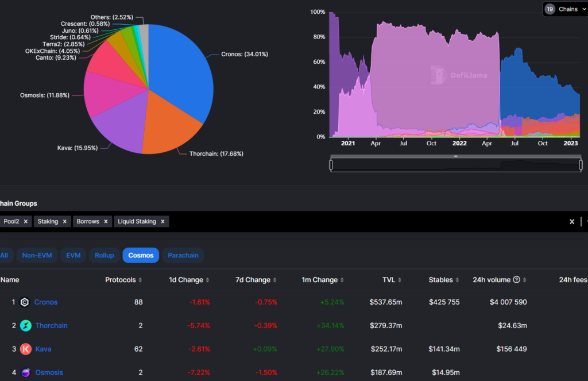Sort by Protocols column sort icon
Image resolution: width=588 pixels, height=381 pixels.
point(141,280)
